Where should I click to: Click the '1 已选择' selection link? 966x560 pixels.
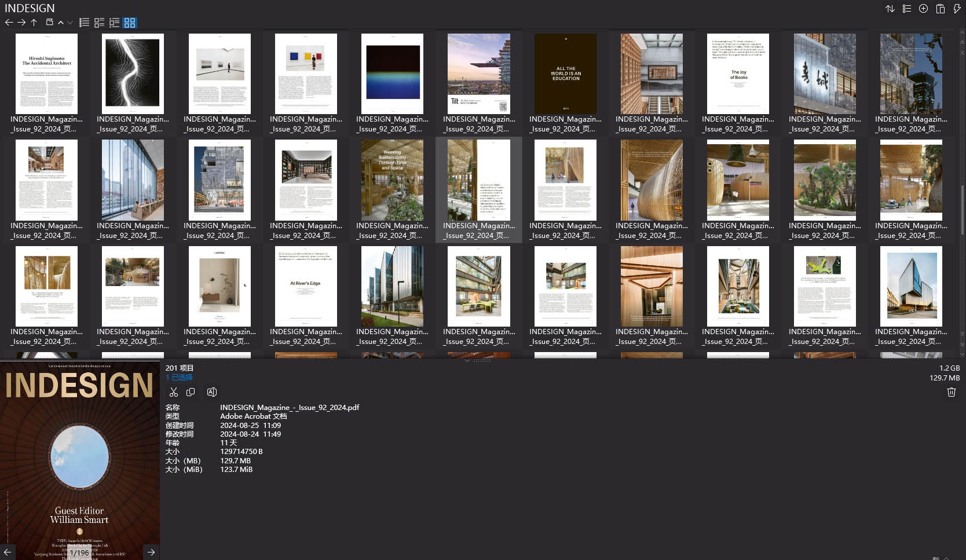(x=179, y=377)
